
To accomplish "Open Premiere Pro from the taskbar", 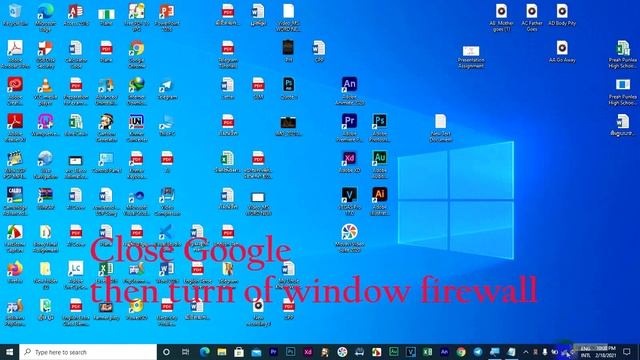I will click(273, 352).
